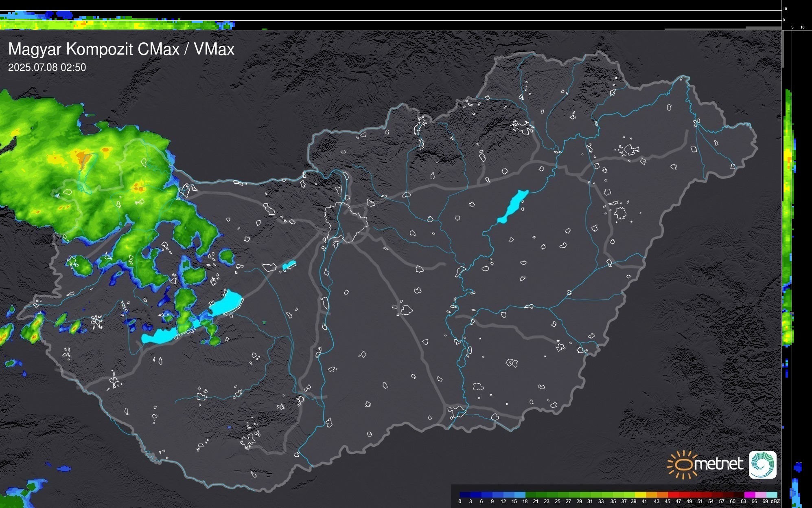This screenshot has height=508, width=812.
Task: Pick the light pink swatch above 66
Action: pyautogui.click(x=761, y=495)
